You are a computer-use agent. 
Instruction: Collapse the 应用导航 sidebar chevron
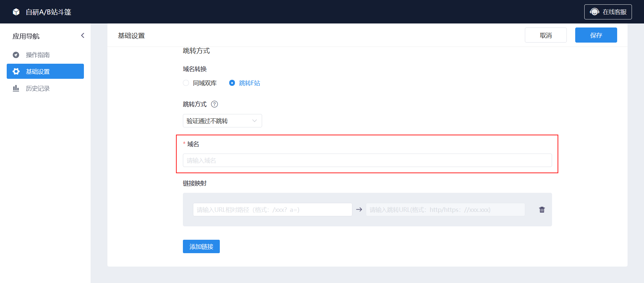[83, 36]
